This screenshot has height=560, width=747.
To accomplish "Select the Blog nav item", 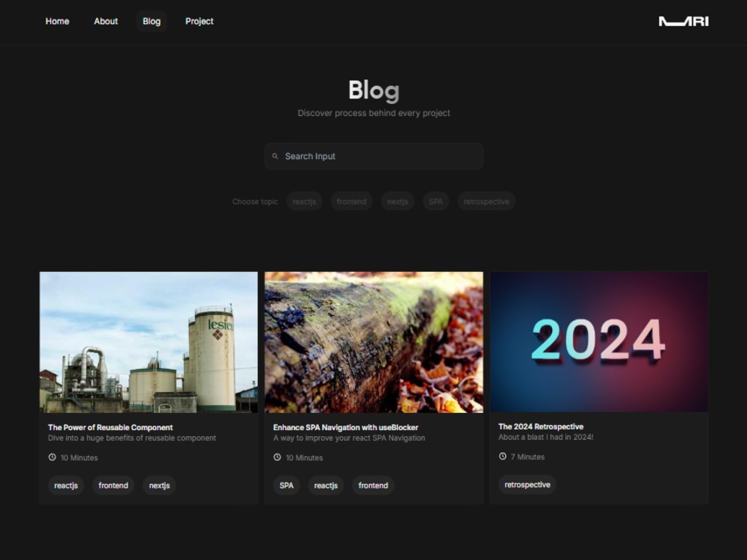I will [x=152, y=22].
